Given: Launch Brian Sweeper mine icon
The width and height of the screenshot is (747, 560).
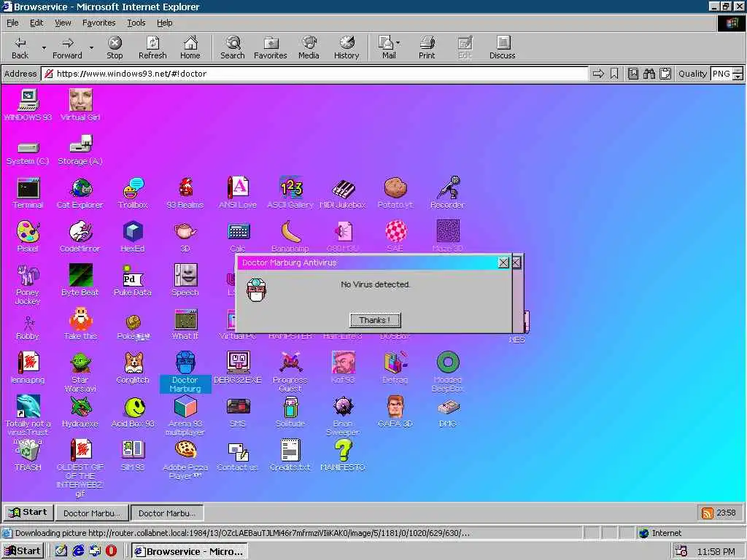Looking at the screenshot, I should click(x=343, y=416).
